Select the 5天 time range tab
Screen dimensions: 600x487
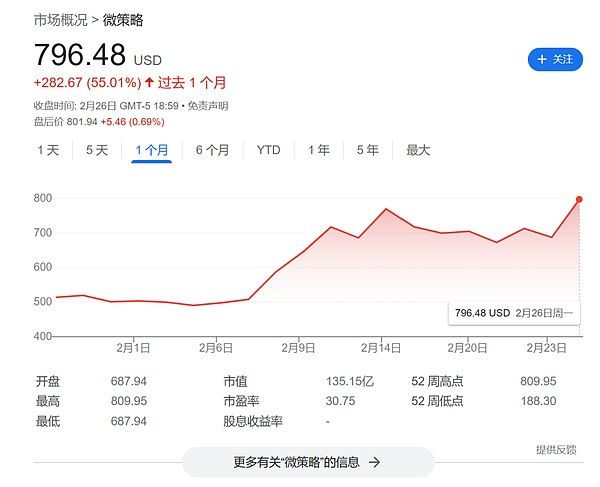(x=97, y=150)
